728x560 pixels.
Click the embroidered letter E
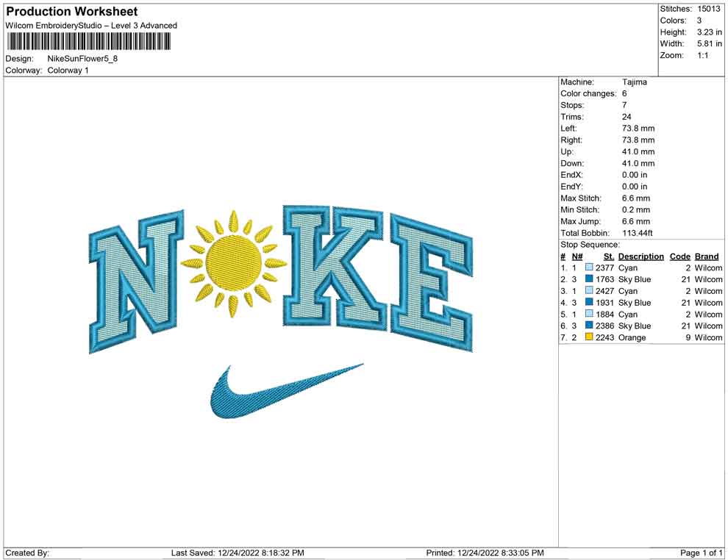tap(432, 282)
